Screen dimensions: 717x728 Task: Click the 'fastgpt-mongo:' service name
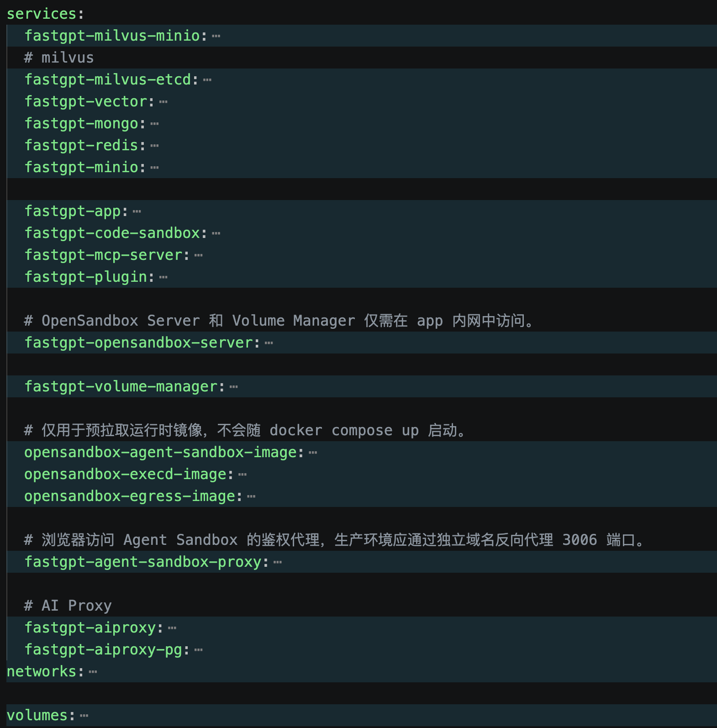(x=85, y=124)
